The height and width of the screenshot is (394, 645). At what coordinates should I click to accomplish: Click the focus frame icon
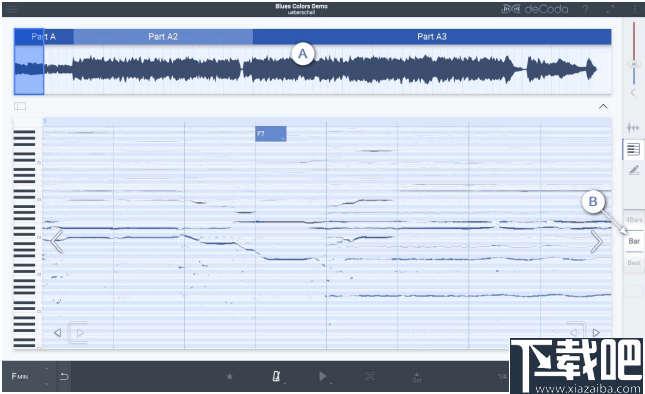[370, 376]
